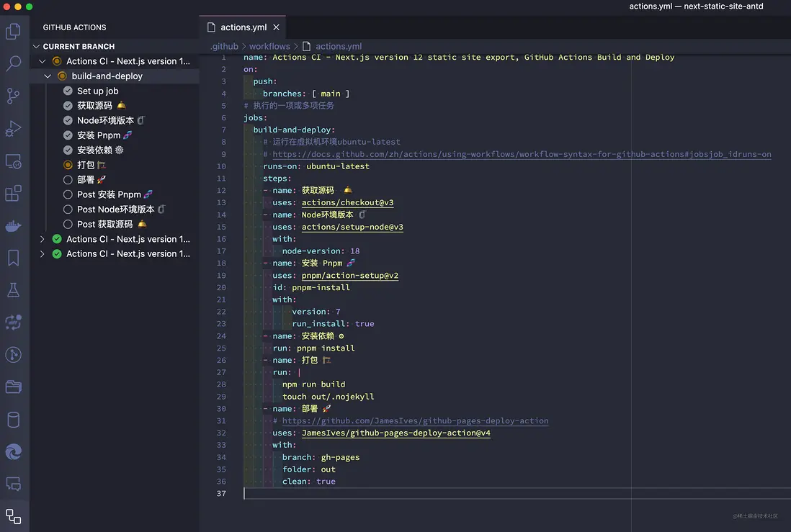This screenshot has width=791, height=532.
Task: Open the Testing flask icon
Action: click(13, 290)
